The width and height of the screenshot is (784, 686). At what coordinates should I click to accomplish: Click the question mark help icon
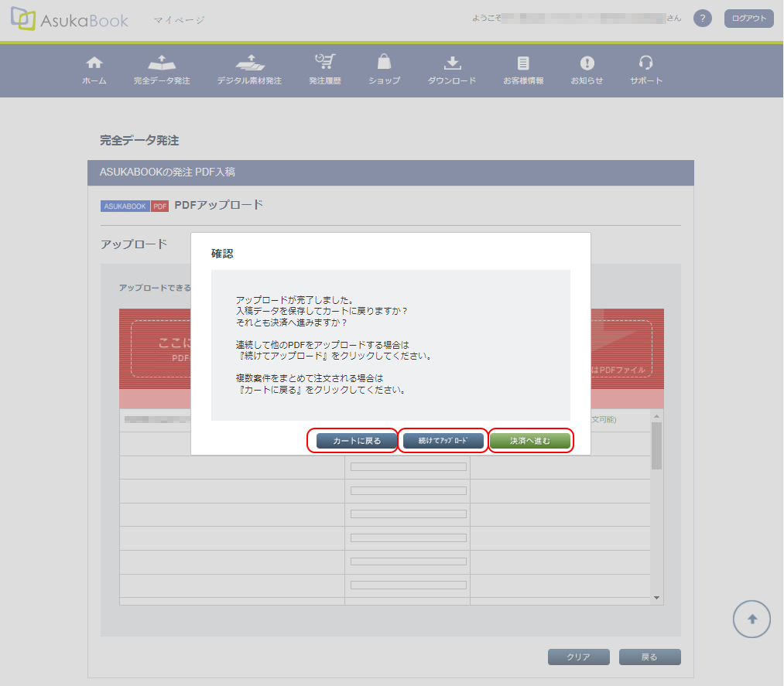click(x=702, y=19)
